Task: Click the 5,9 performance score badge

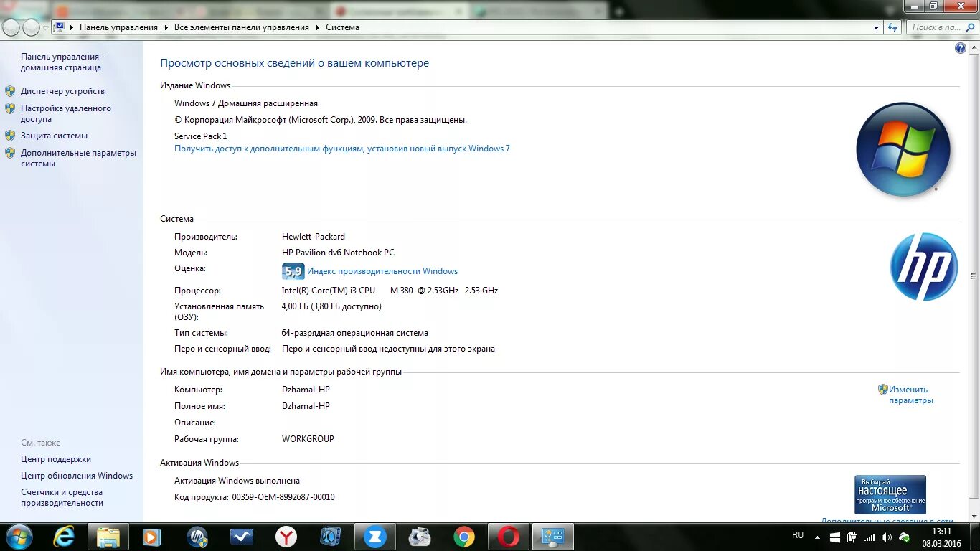Action: [x=293, y=271]
